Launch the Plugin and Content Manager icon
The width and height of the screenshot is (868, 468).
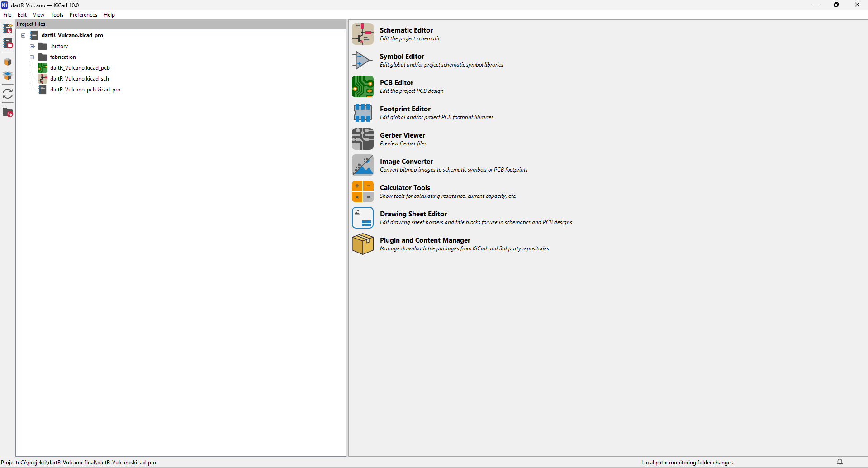click(363, 244)
